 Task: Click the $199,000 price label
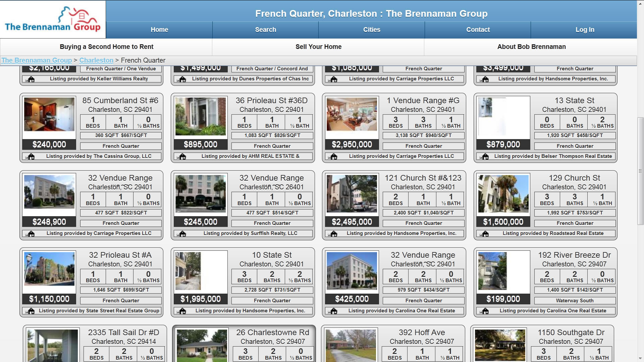point(503,299)
